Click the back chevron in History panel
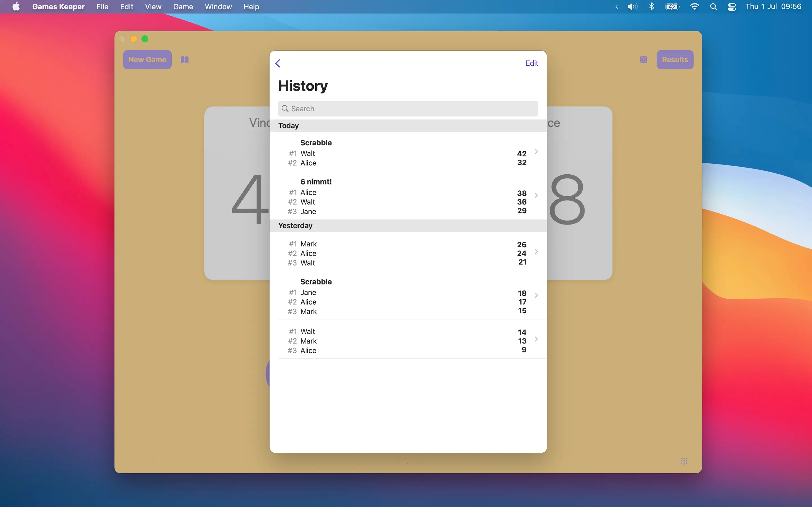This screenshot has width=812, height=507. (278, 63)
